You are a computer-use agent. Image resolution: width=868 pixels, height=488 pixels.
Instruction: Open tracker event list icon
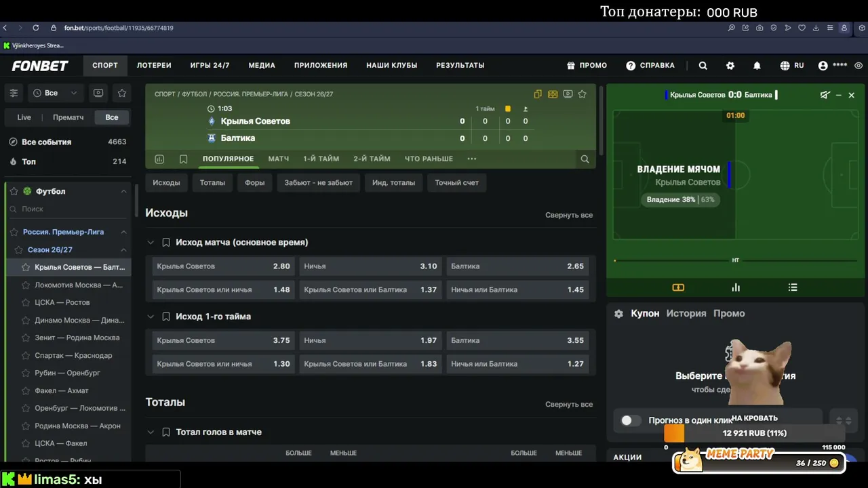(793, 287)
